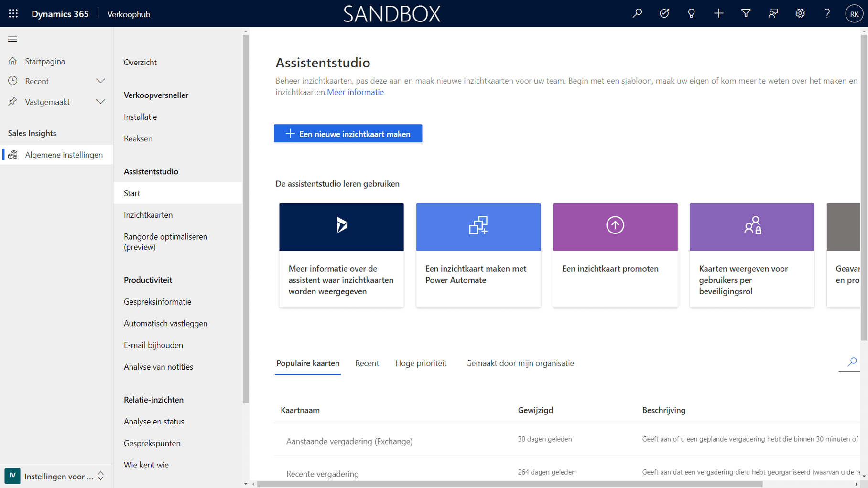Open the help question mark icon
868x488 pixels.
(827, 13)
